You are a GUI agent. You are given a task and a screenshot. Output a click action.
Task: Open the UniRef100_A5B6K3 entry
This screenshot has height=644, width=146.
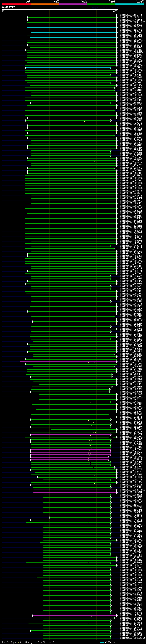131,62
